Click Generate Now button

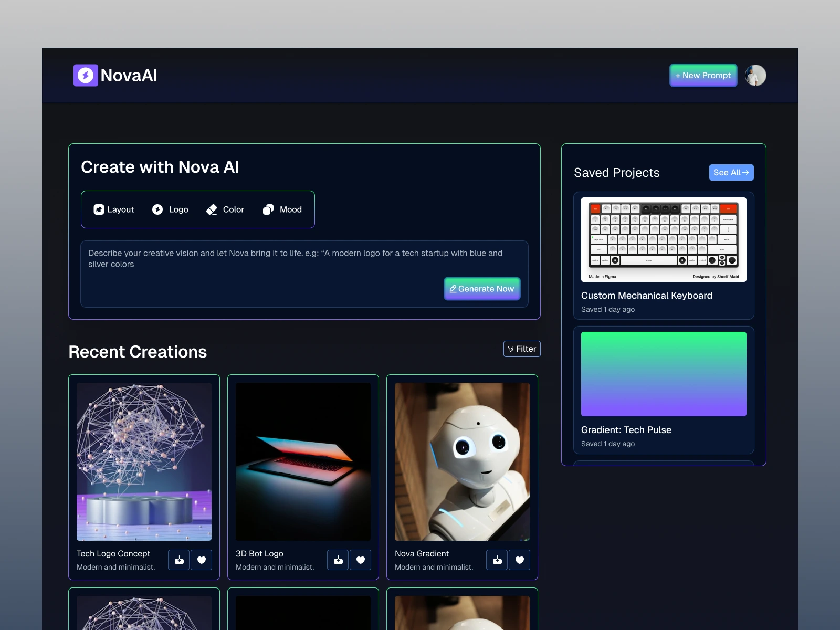tap(482, 289)
